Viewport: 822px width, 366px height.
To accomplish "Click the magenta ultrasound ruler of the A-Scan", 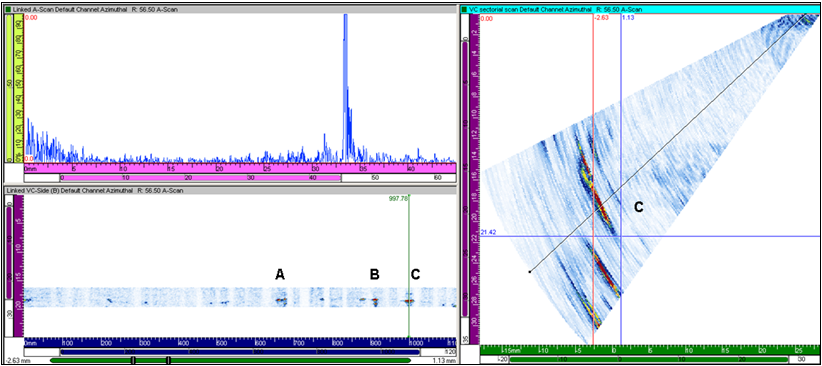I will (240, 168).
